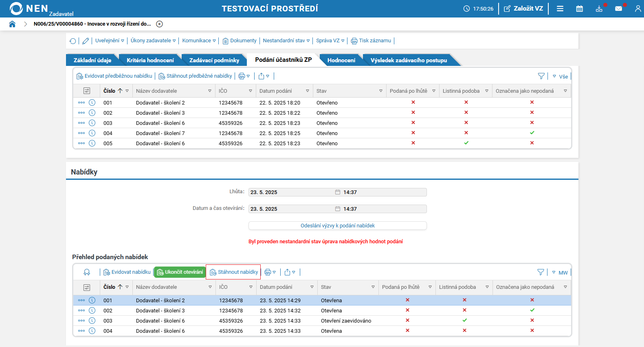Expand the Uveřejnění dropdown menu
Screen dimensions: 644x347
click(x=110, y=41)
